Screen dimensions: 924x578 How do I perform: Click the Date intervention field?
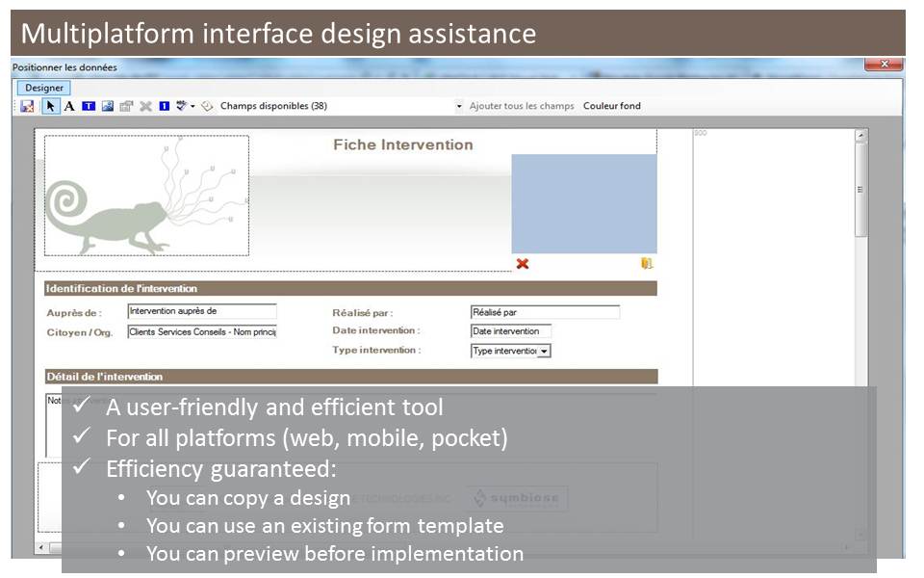click(x=510, y=331)
